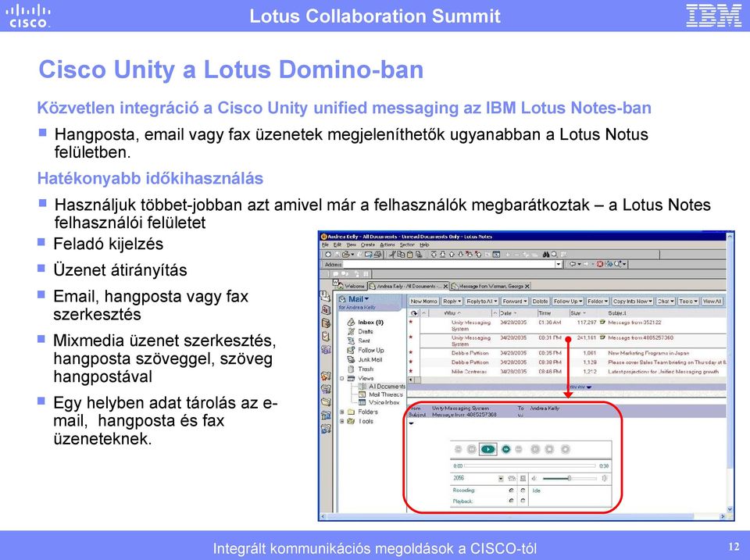Viewport: 750px width, 560px height.
Task: Click the refresh column header icon
Action: [x=414, y=313]
